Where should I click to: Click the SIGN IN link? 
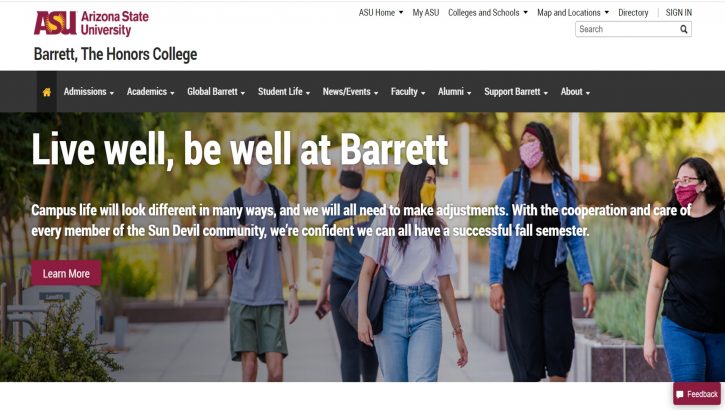pyautogui.click(x=679, y=12)
